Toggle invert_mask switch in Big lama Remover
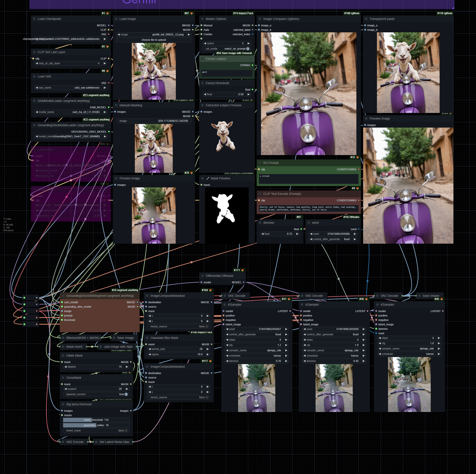 126,431
